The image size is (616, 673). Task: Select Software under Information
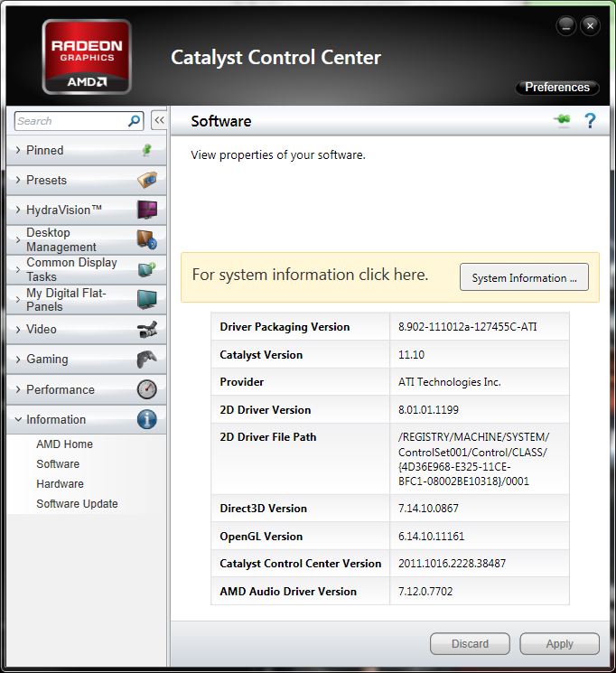58,464
